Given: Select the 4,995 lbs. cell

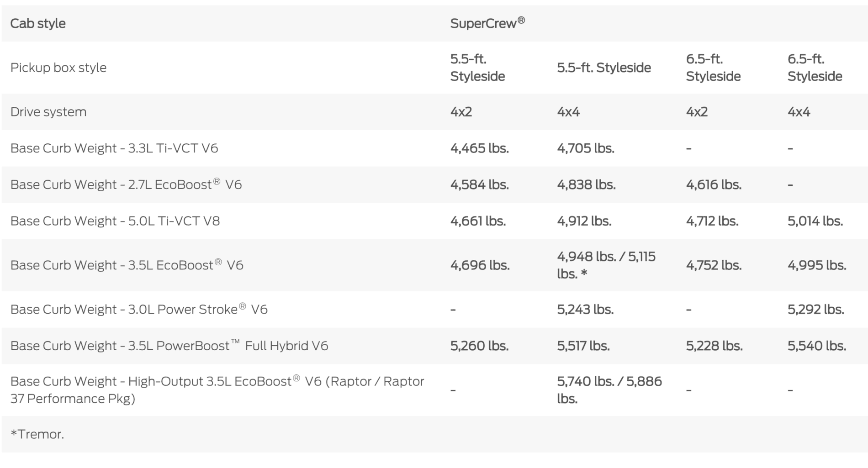Looking at the screenshot, I should [817, 265].
